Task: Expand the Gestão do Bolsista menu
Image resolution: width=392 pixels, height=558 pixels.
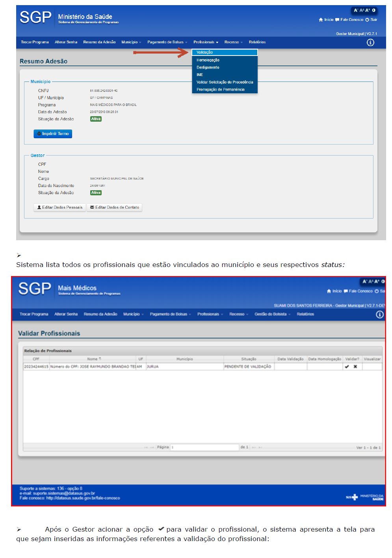Action: pyautogui.click(x=273, y=314)
